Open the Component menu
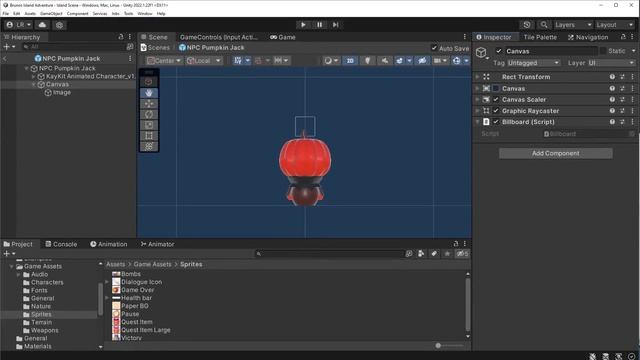Viewport: 640px width, 360px height. click(x=78, y=13)
